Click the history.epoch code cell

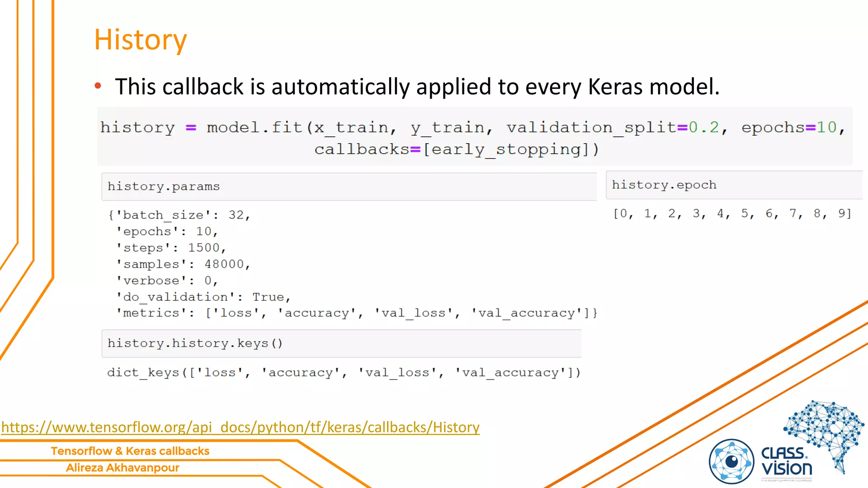(734, 185)
